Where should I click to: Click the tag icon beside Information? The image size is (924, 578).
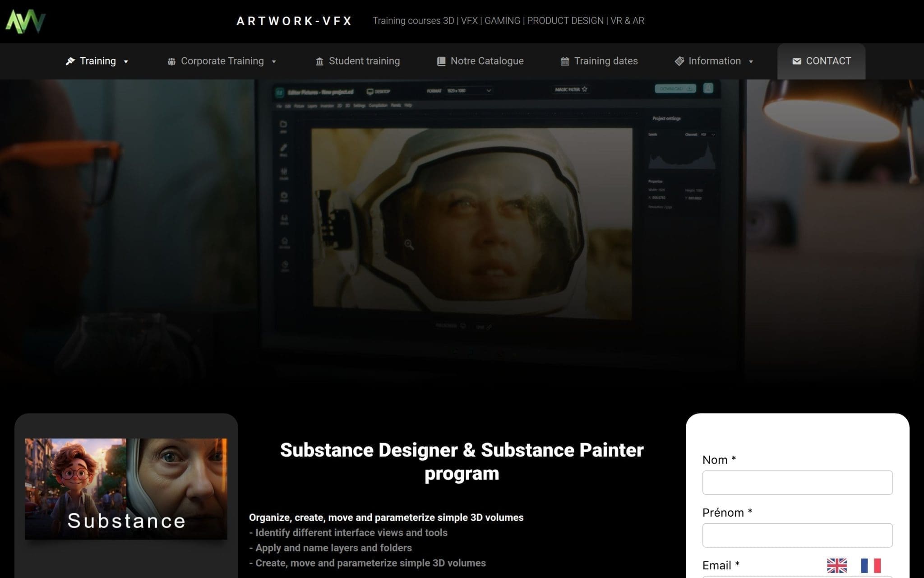(x=679, y=61)
